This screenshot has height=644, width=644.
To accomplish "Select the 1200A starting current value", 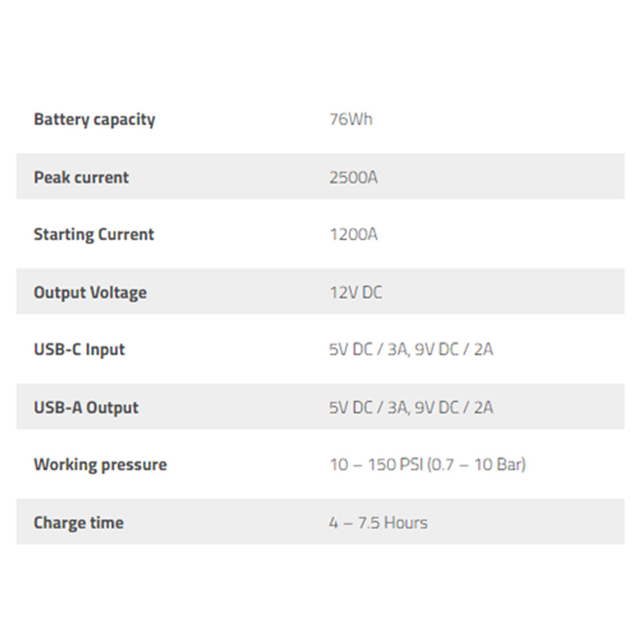I will [x=353, y=234].
